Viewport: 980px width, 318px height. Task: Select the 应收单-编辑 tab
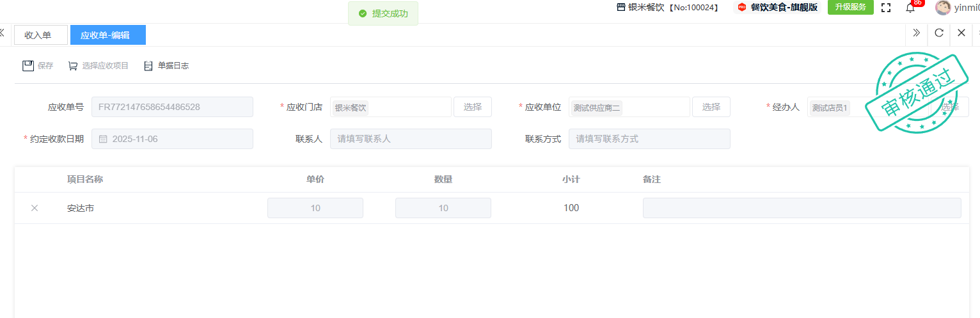click(x=105, y=35)
